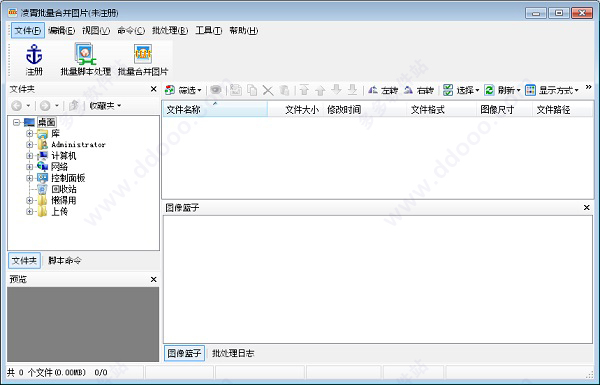Open 批量脚本处理 tool
600x385 pixels.
click(86, 59)
